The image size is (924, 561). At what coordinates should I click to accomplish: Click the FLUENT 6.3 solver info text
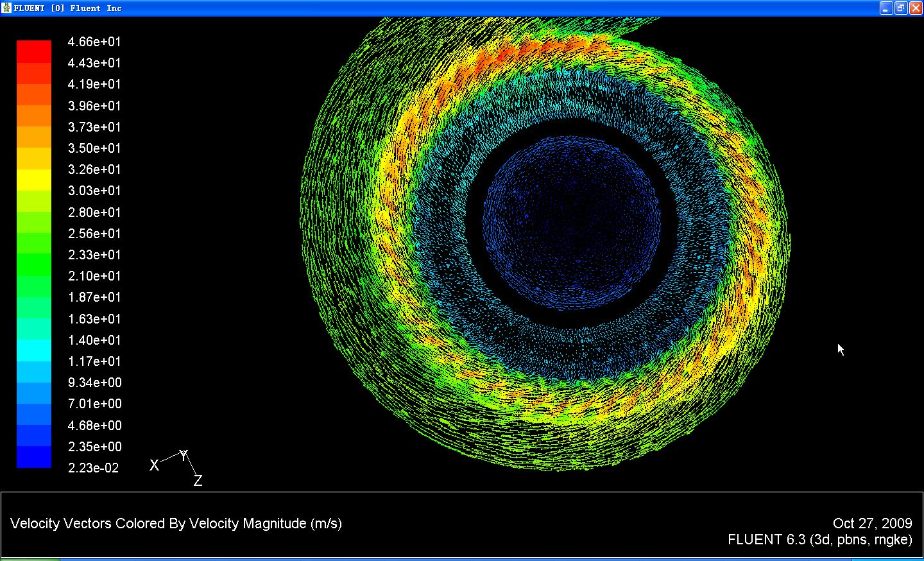point(819,540)
